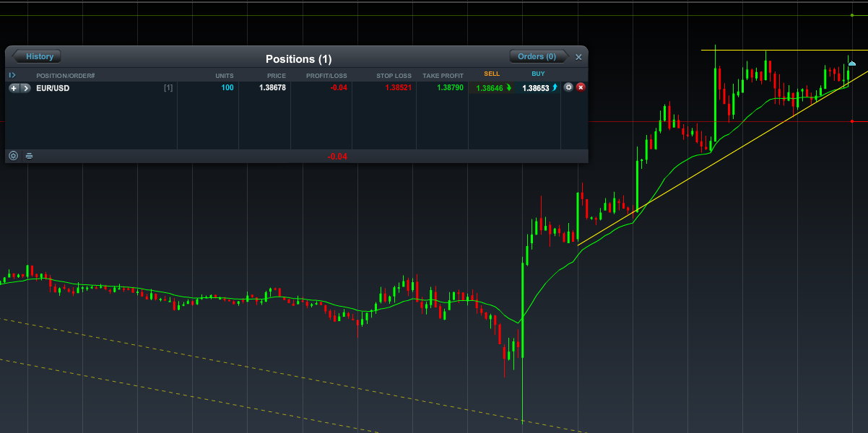Screen dimensions: 868x433
Task: Click blue position marker on chart
Action: (x=852, y=64)
